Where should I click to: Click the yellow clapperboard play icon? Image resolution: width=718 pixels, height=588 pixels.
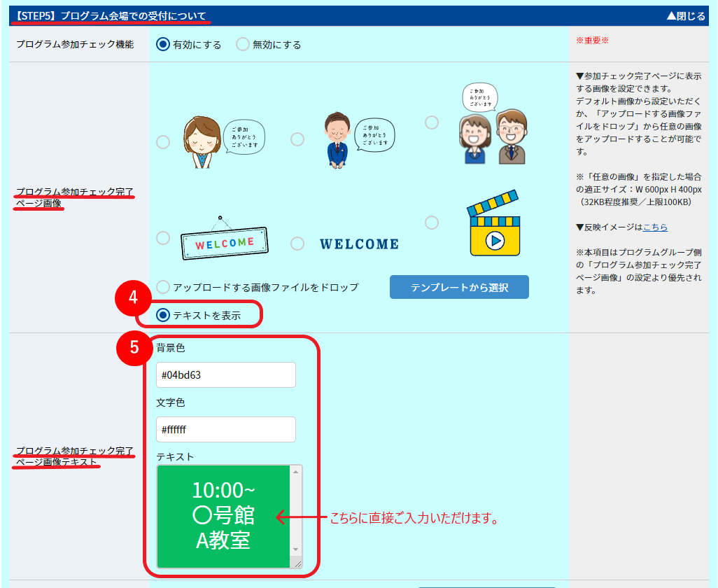tap(494, 223)
